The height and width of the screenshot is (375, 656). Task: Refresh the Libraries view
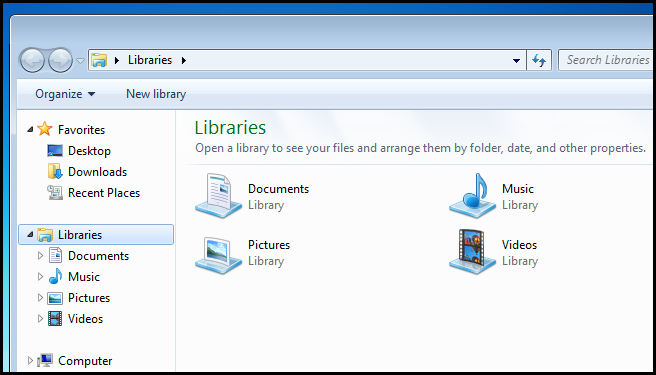coord(539,60)
